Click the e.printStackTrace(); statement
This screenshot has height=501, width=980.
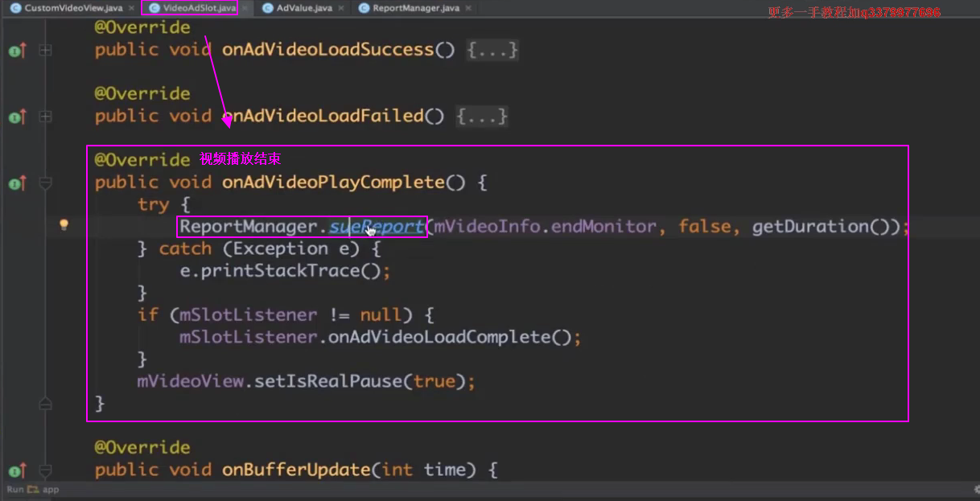coord(285,271)
